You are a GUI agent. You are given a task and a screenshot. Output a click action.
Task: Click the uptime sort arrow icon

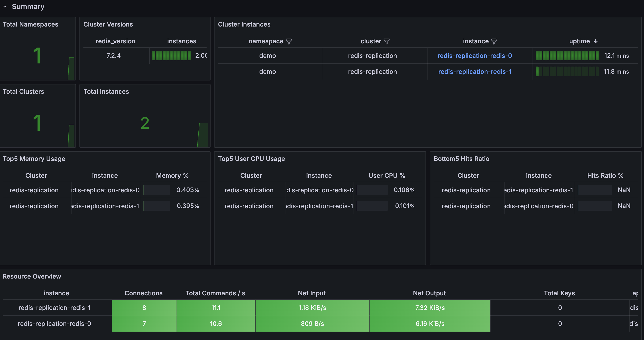[x=595, y=41]
